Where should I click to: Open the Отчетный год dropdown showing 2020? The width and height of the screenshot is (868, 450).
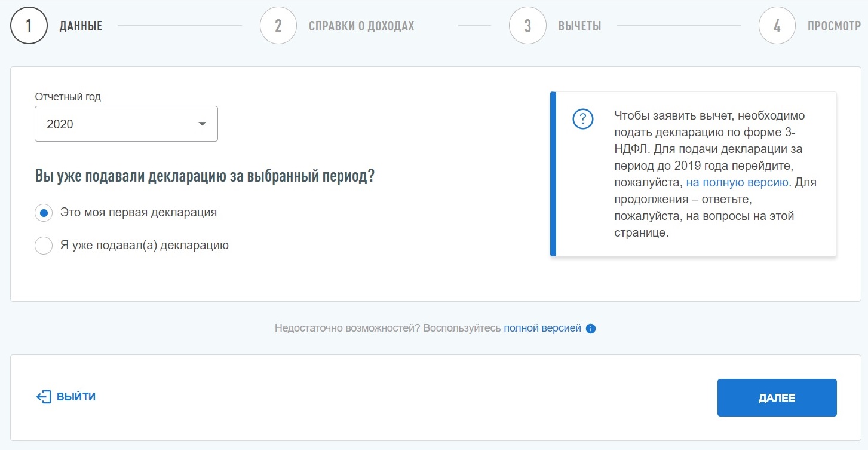pyautogui.click(x=126, y=124)
